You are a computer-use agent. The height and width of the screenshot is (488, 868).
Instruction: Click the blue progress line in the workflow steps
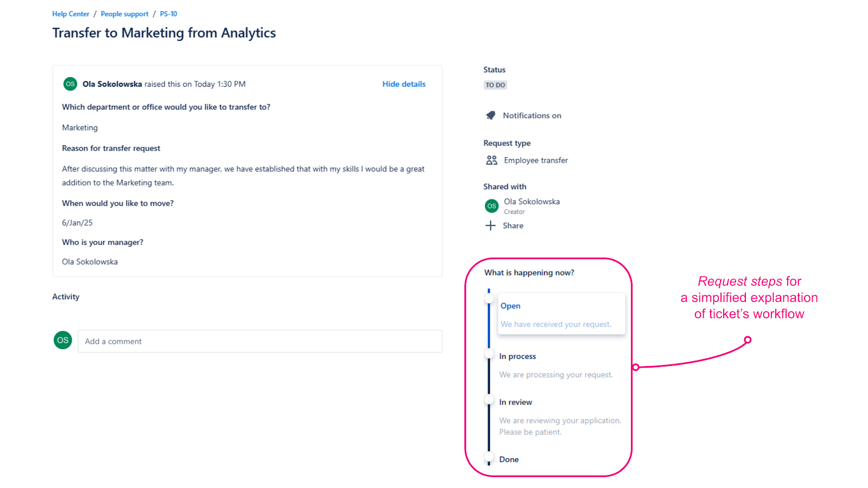pyautogui.click(x=488, y=325)
